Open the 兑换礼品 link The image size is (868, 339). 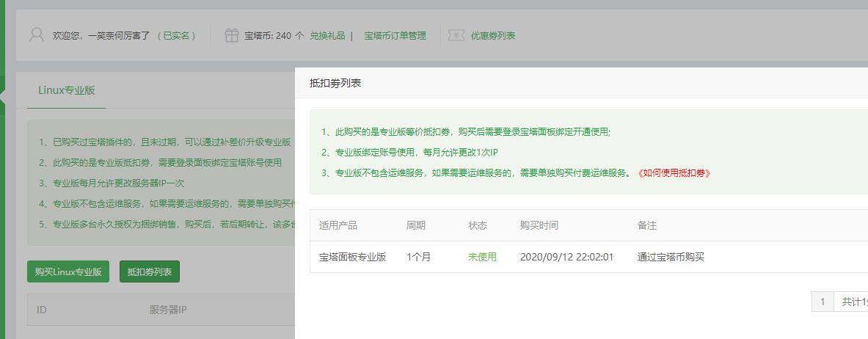pos(327,35)
